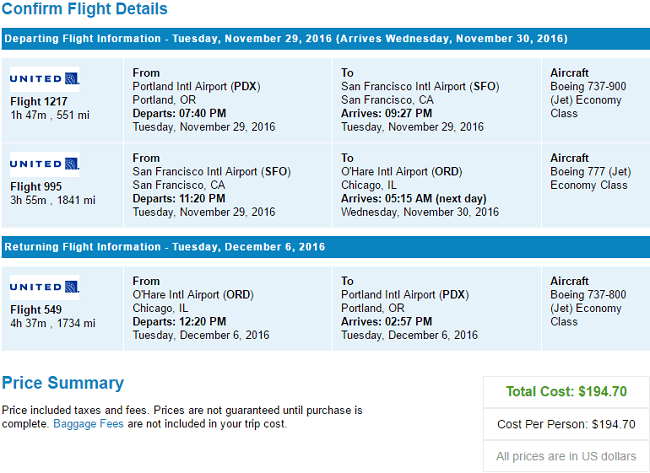Image resolution: width=650 pixels, height=473 pixels.
Task: Click Departs 12:20 PM from O'Hare
Action: 179,322
